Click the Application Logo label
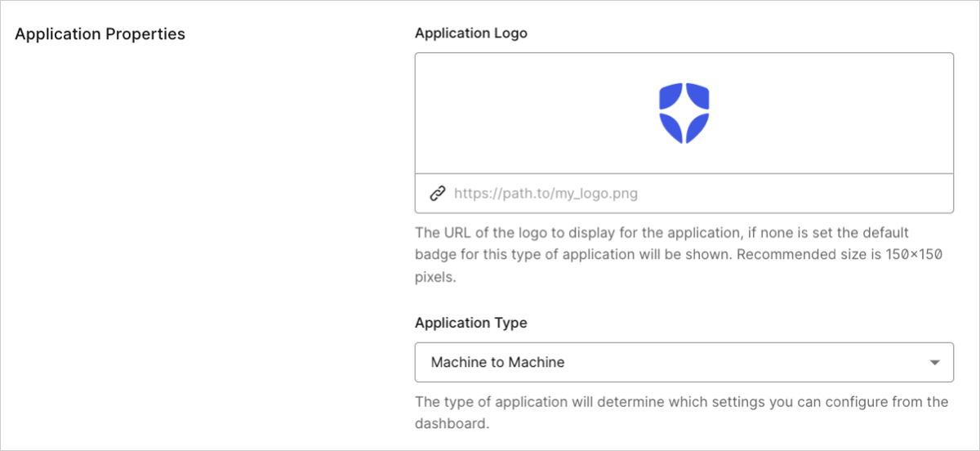 click(x=471, y=33)
